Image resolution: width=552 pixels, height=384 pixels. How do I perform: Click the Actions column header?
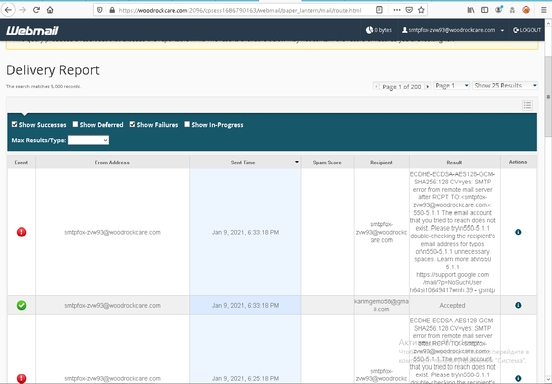tap(518, 162)
